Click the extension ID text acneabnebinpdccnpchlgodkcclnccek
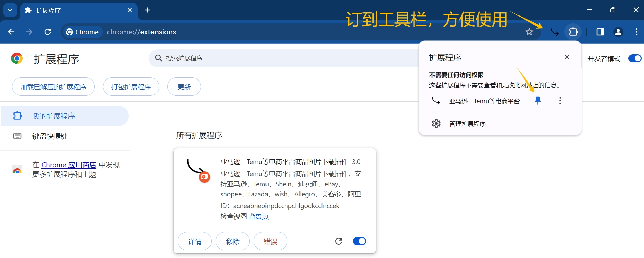The width and height of the screenshot is (644, 258). coord(286,206)
